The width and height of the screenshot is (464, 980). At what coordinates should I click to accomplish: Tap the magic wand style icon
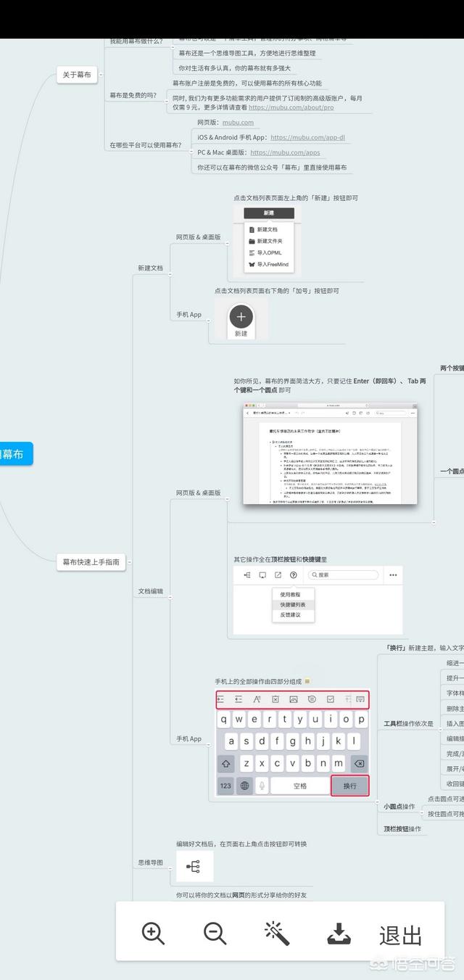[276, 933]
